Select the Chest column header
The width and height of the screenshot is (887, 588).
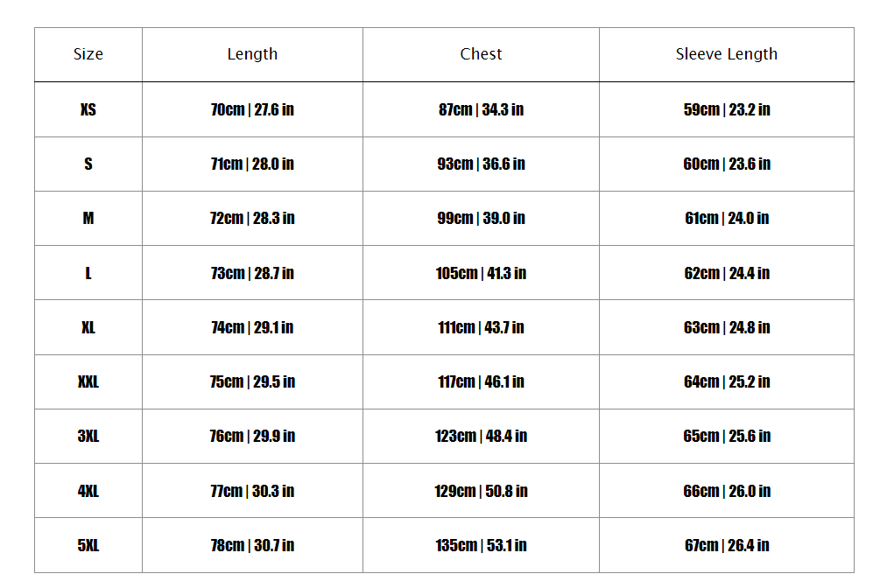tap(481, 54)
